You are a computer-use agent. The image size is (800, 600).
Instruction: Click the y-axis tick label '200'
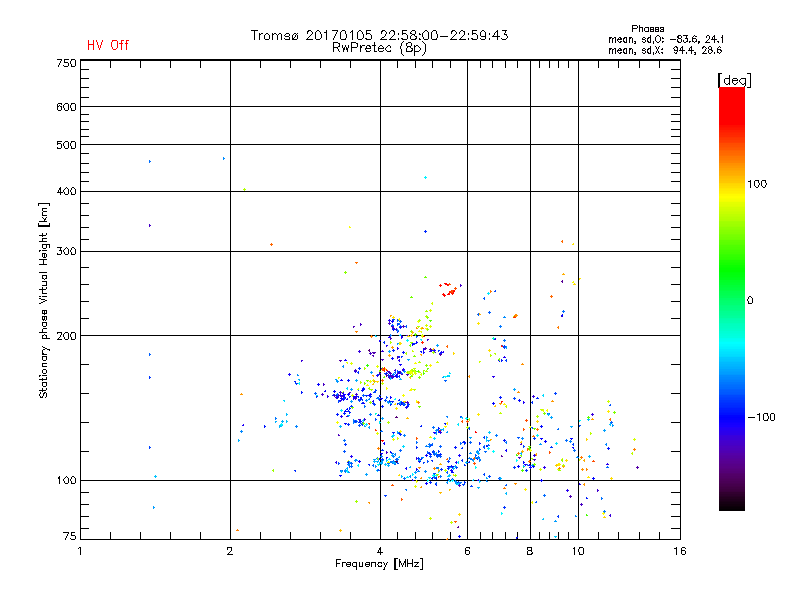click(66, 336)
